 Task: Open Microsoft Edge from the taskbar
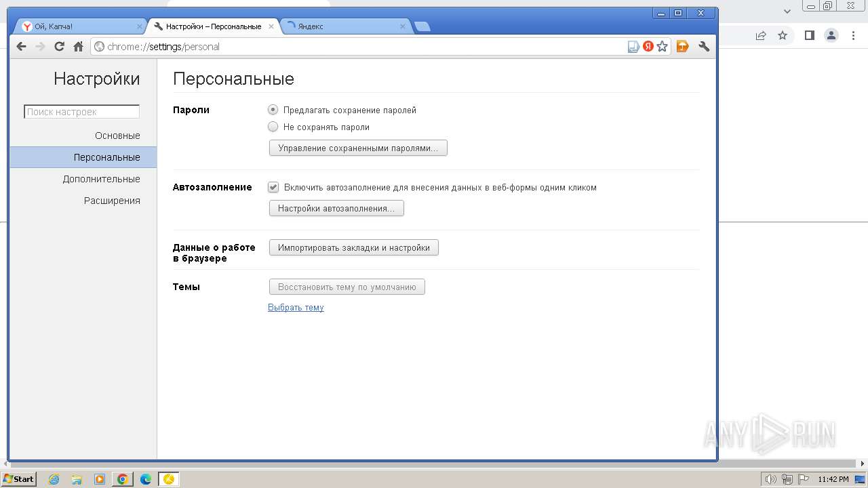145,479
